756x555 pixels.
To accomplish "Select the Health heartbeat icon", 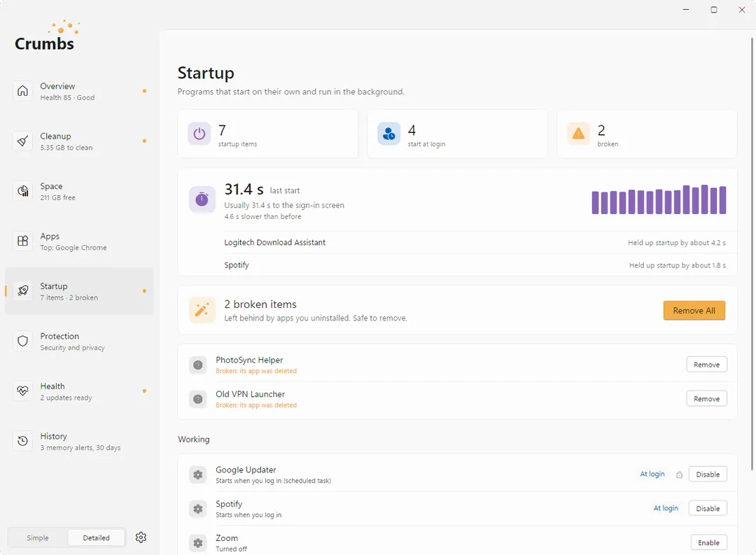I will point(22,391).
